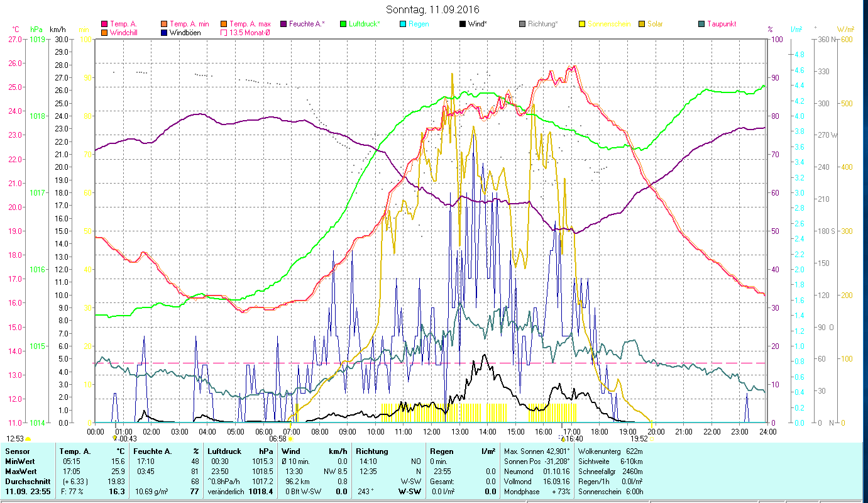Click the veränderlich pressure trend text
This screenshot has height=503, width=868.
click(226, 491)
